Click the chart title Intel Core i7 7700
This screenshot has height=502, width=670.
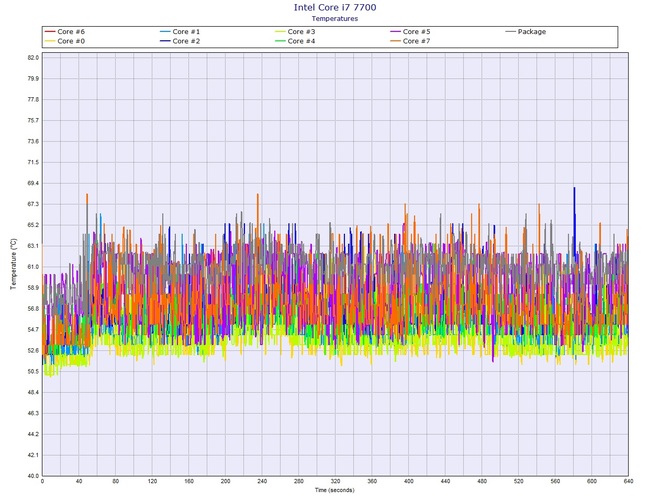pos(335,7)
